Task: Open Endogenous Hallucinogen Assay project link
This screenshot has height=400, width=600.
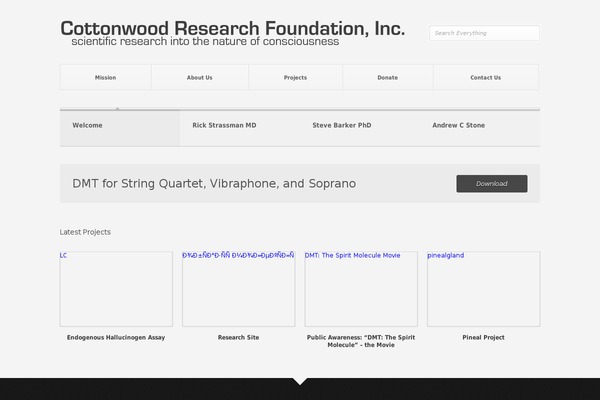Action: click(116, 337)
